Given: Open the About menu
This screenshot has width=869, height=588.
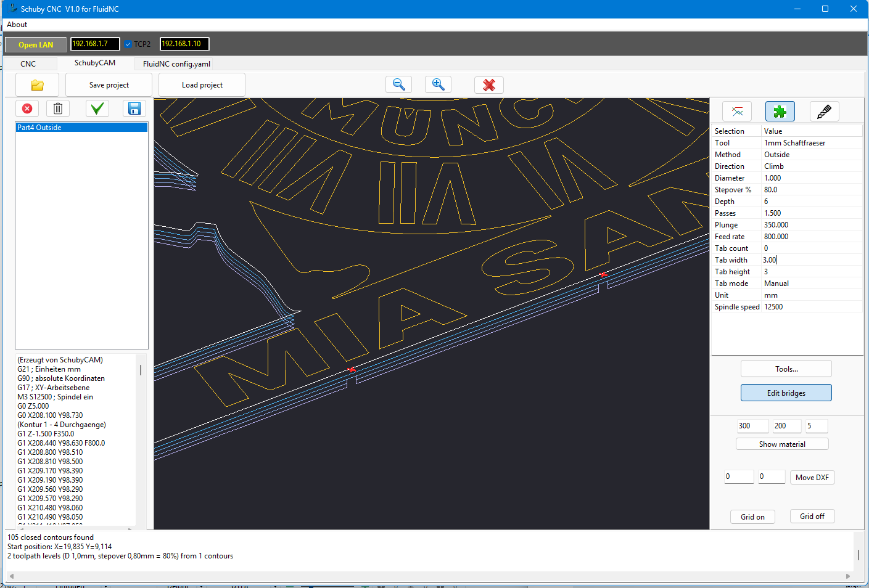Looking at the screenshot, I should point(17,25).
